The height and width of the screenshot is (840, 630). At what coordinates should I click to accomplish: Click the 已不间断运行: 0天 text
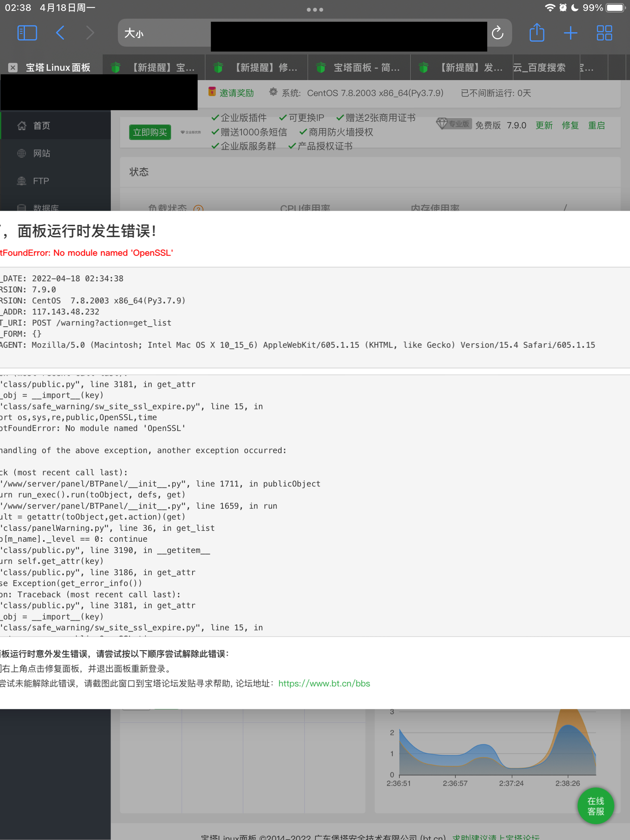496,93
